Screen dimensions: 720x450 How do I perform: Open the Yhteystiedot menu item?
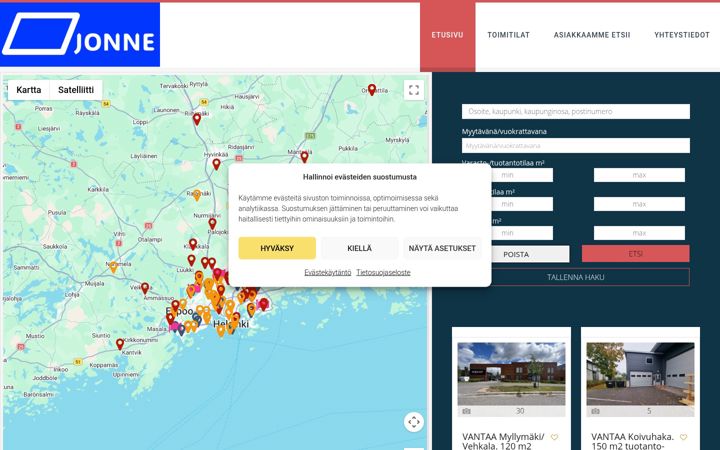pyautogui.click(x=682, y=35)
